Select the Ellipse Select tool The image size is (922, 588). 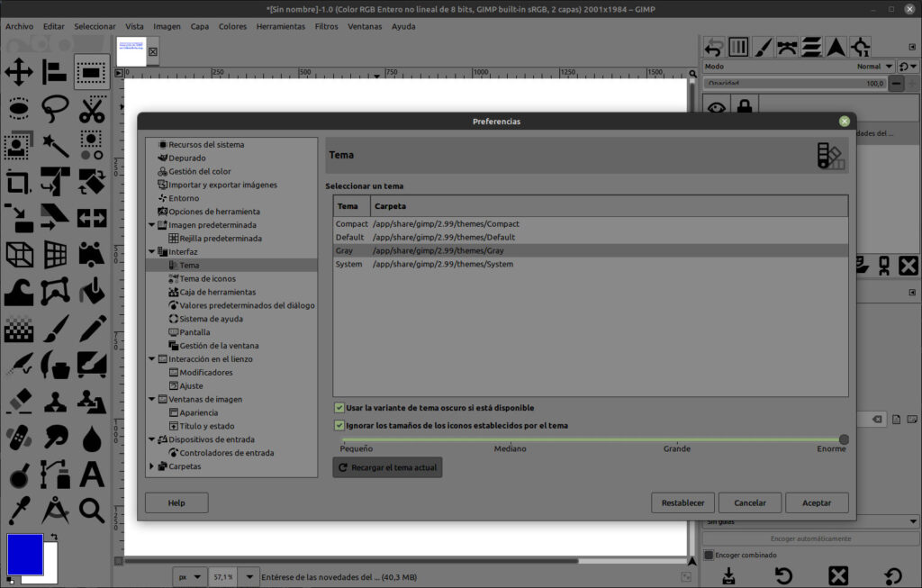point(19,109)
